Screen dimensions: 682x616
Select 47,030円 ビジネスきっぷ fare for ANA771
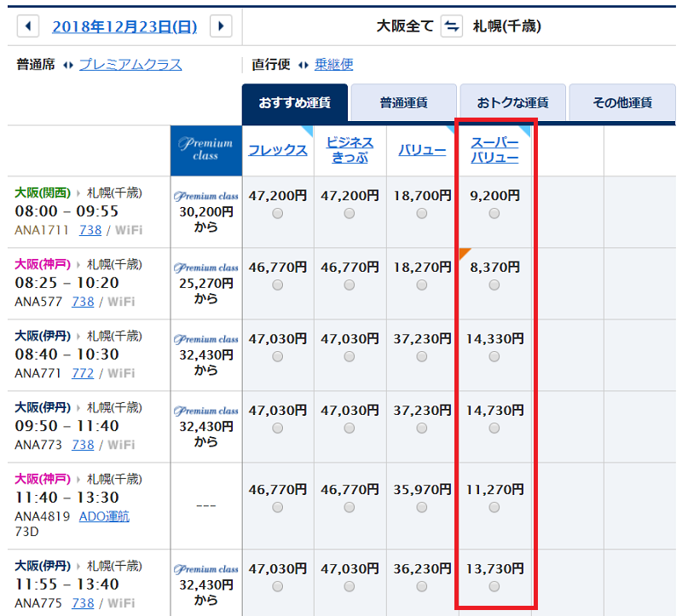click(x=349, y=357)
